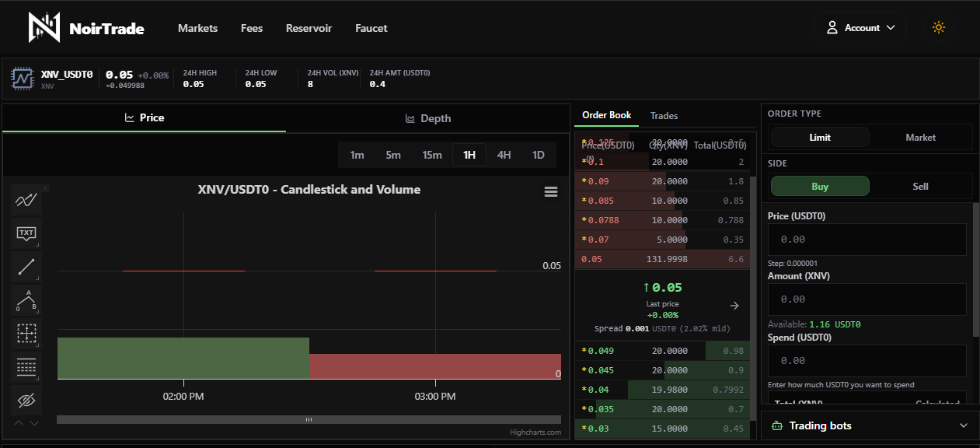
Task: Click the 0.035 bid price row
Action: click(x=662, y=409)
